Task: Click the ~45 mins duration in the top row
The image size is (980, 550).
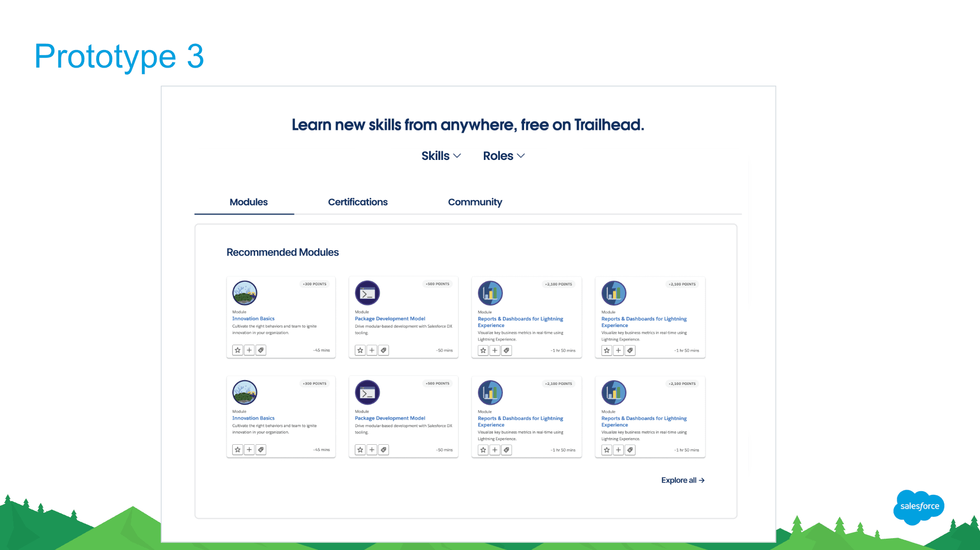Action: click(321, 350)
